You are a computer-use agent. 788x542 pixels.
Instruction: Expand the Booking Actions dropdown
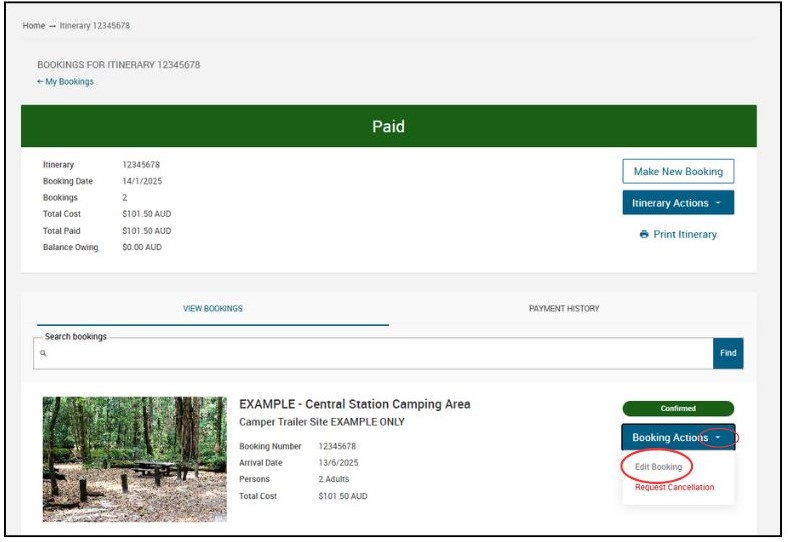678,437
